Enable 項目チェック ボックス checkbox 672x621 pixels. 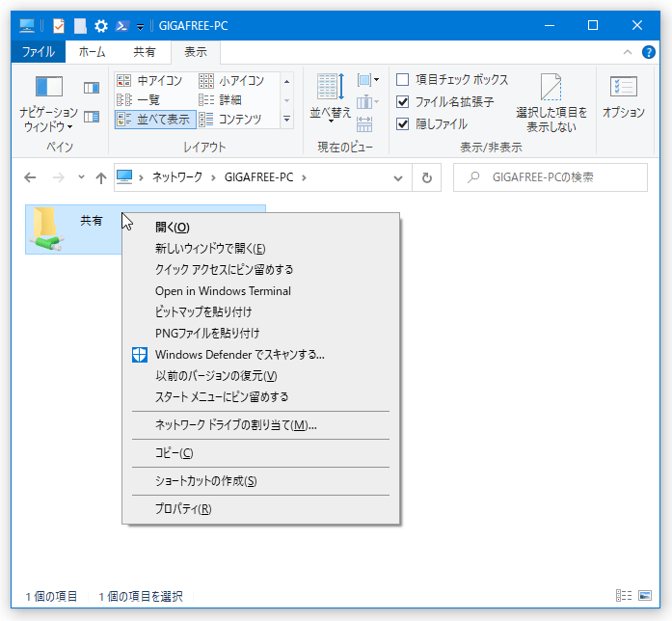pyautogui.click(x=402, y=80)
